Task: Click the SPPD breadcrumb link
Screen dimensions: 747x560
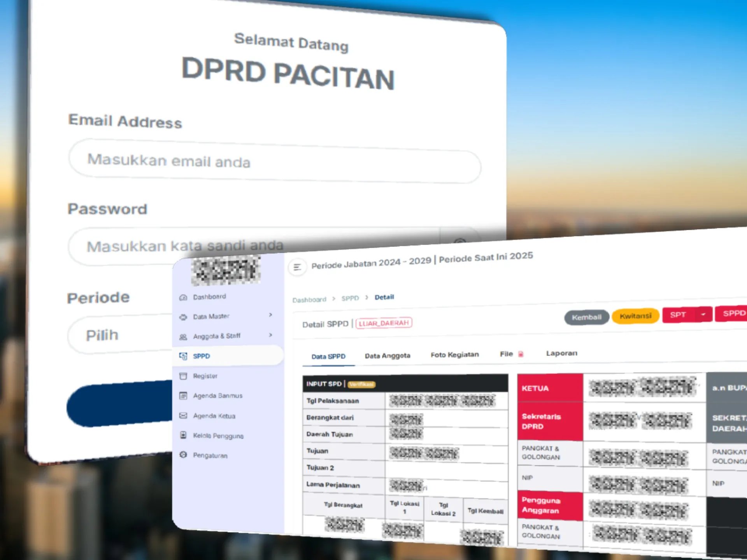Action: 350,298
